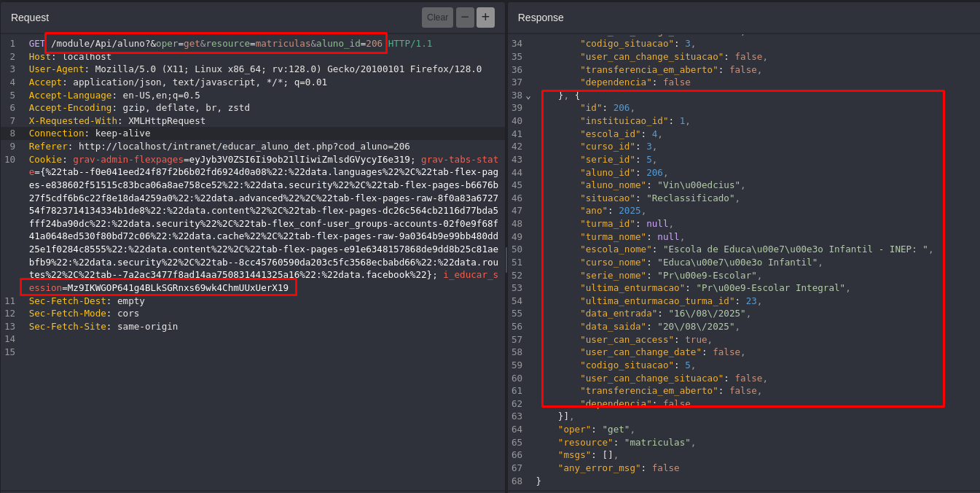Select the Response panel title
This screenshot has height=493, width=980.
tap(541, 18)
